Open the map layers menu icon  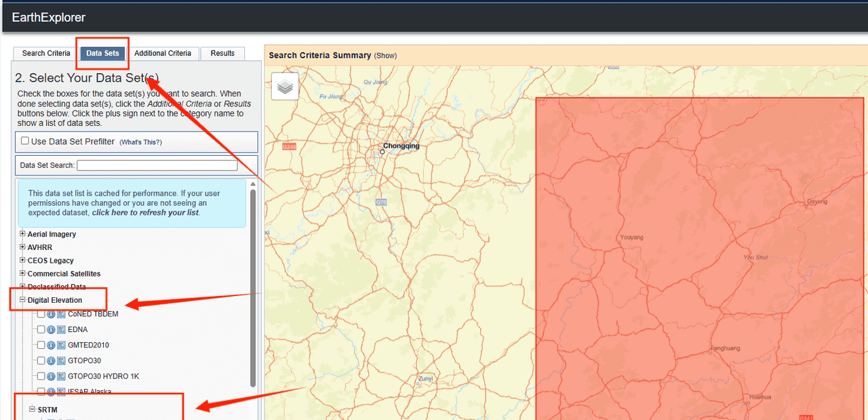click(285, 87)
